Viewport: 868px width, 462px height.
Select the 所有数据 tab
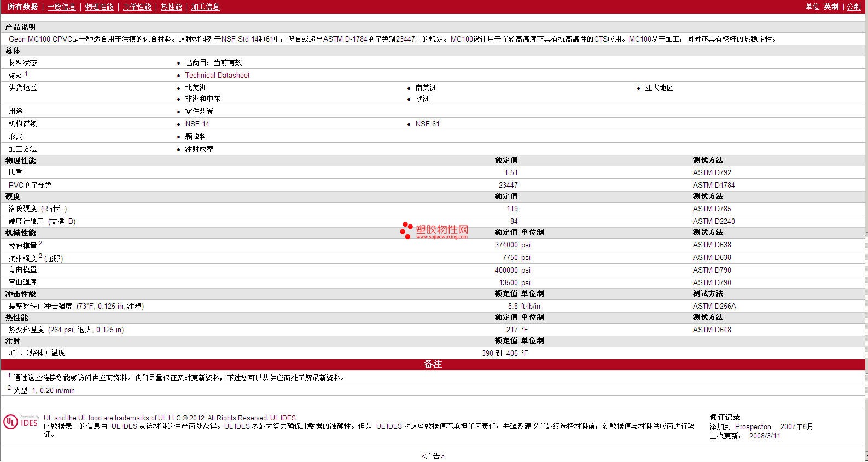(x=22, y=7)
